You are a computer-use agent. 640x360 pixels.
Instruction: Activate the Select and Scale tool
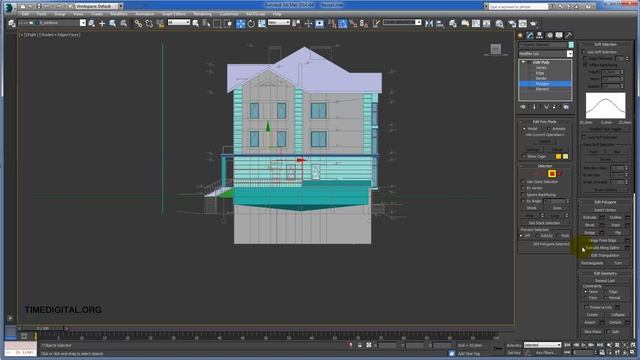point(262,24)
